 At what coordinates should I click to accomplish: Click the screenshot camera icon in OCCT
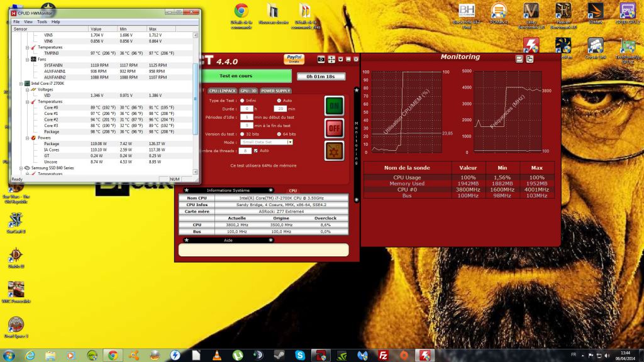click(321, 60)
